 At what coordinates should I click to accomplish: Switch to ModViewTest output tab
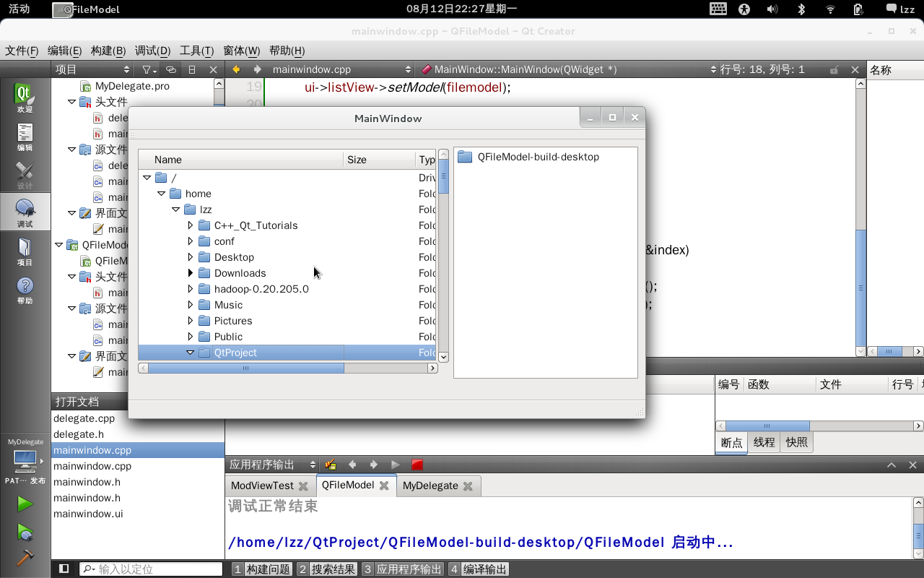pos(263,486)
